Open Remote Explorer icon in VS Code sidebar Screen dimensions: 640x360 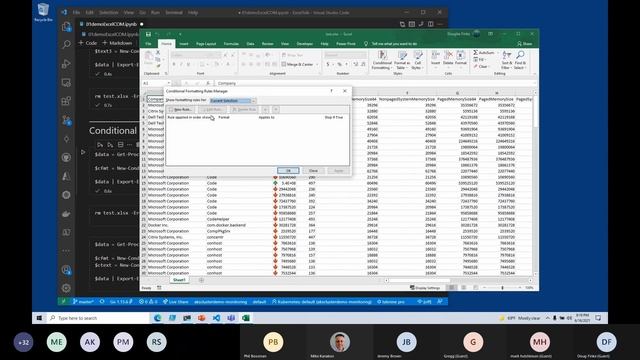(x=66, y=82)
